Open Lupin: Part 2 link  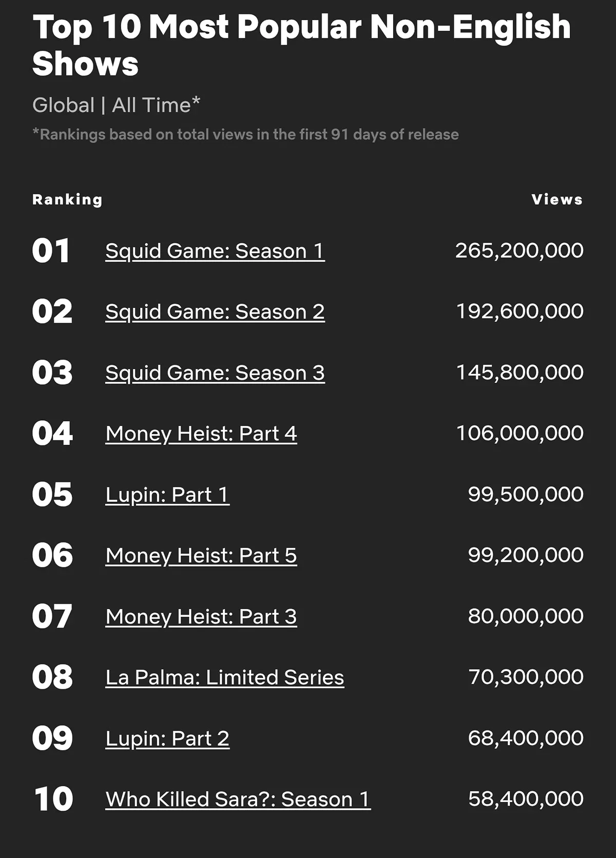click(167, 738)
